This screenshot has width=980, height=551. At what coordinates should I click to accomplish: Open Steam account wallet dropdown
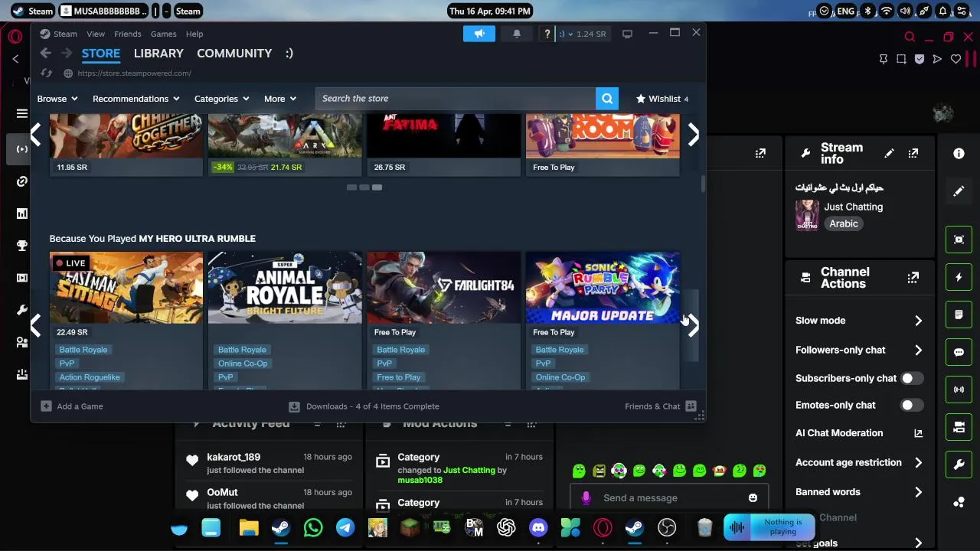(x=583, y=34)
